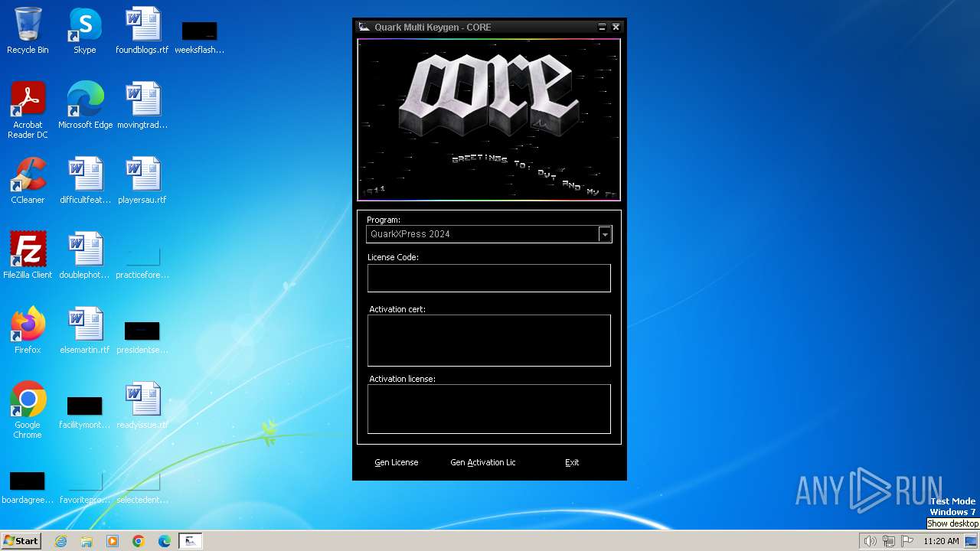Viewport: 980px width, 551px height.
Task: Open the Recycle Bin desktop icon
Action: point(28,31)
